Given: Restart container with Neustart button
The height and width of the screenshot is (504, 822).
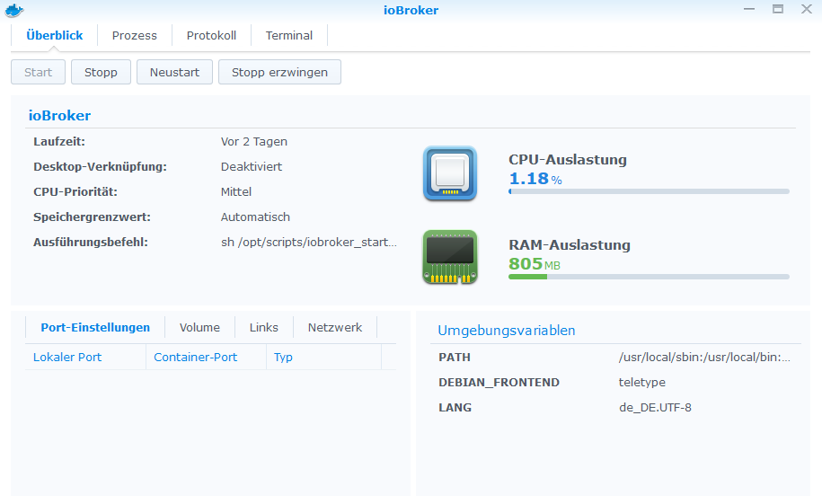Looking at the screenshot, I should pos(174,72).
